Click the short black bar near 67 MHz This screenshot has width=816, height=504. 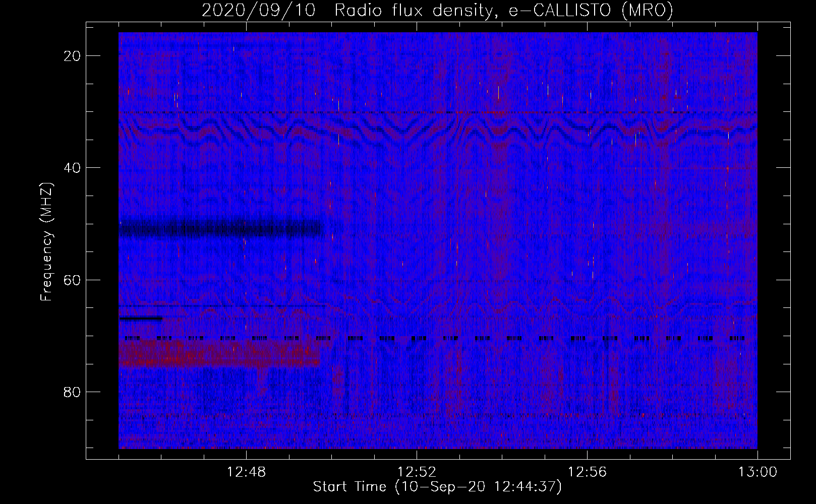(141, 318)
